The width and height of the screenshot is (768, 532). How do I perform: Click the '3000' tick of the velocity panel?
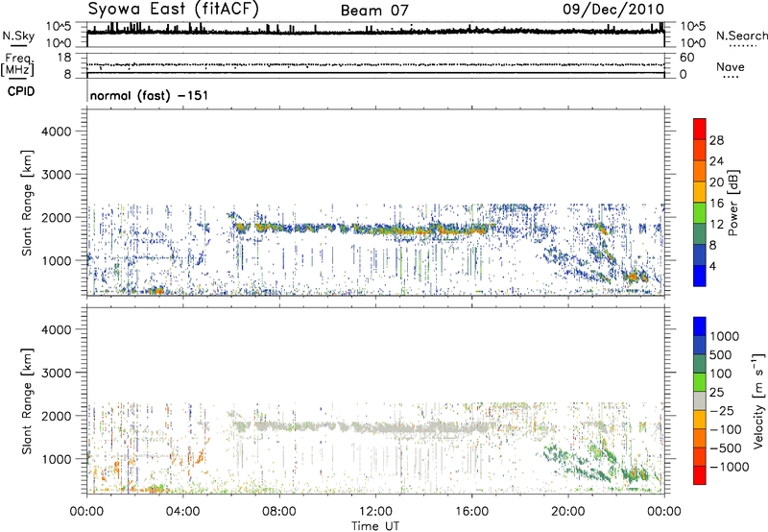coord(56,373)
